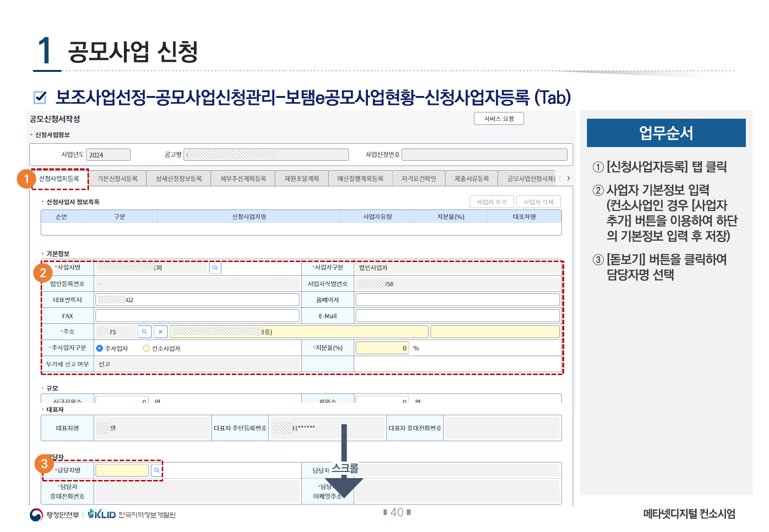Open the address search magnifier for 주소
The height and width of the screenshot is (532, 769).
[145, 332]
